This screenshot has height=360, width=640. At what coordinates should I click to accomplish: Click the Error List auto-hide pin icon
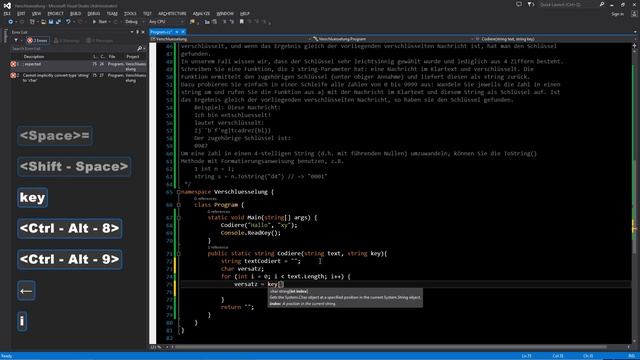[138, 32]
